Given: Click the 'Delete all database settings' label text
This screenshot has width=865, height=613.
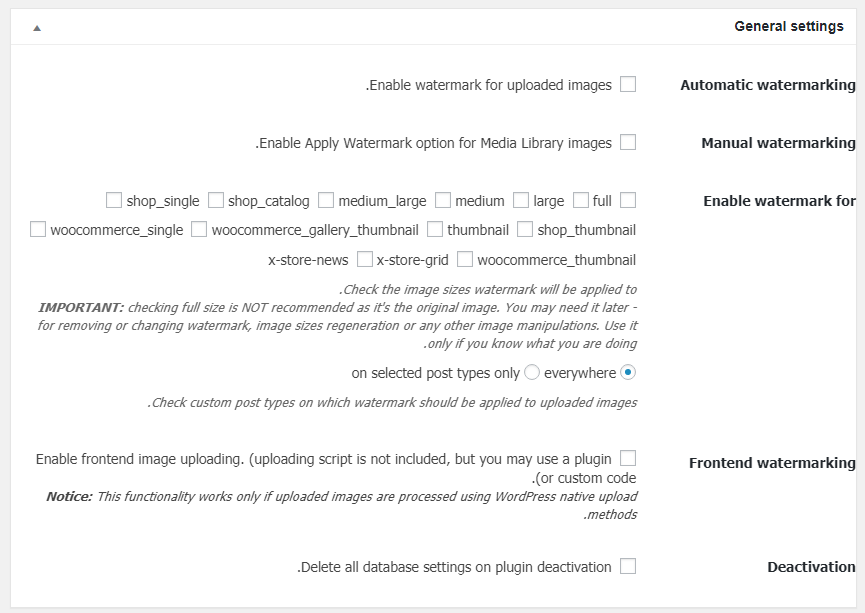Looking at the screenshot, I should coord(386,567).
